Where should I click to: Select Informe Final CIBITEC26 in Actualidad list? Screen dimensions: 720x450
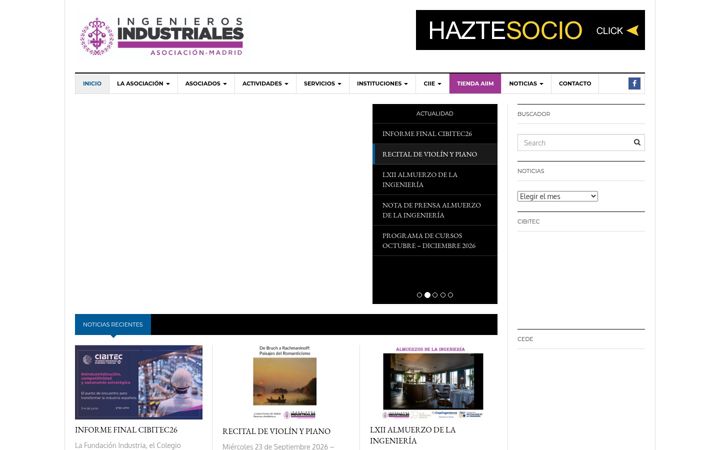(x=435, y=134)
